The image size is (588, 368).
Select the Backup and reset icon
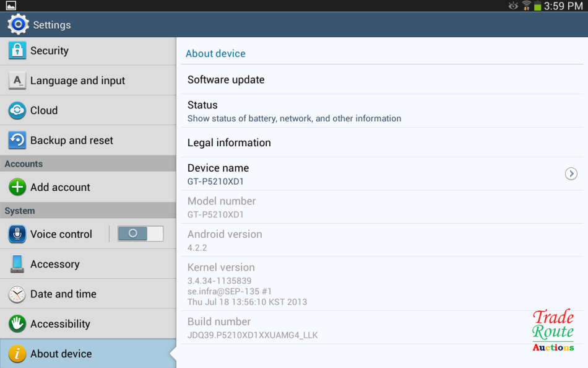tap(17, 140)
